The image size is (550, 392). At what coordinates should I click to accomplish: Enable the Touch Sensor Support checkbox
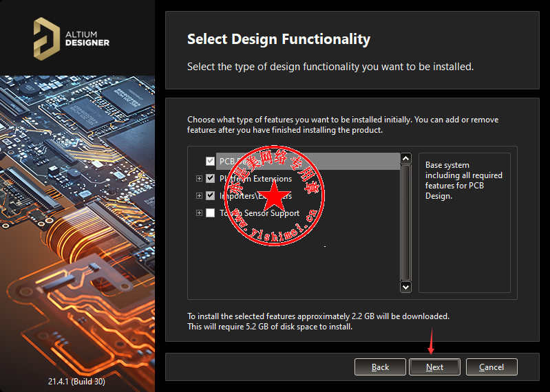pos(210,213)
